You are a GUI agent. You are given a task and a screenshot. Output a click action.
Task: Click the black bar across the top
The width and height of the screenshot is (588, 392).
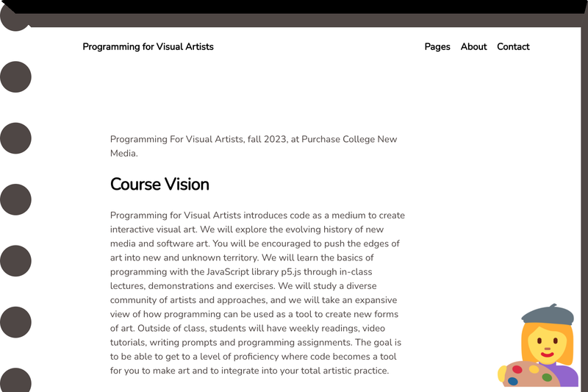294,7
